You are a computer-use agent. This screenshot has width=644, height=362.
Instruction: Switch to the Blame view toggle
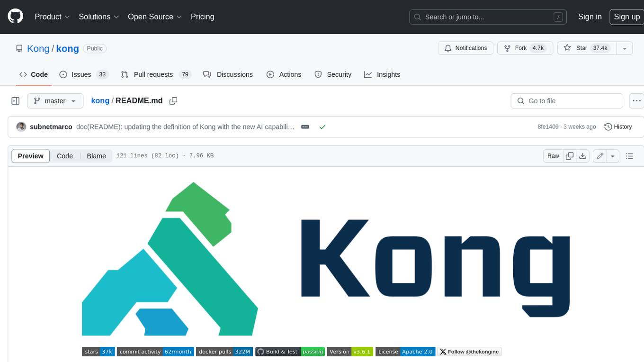click(x=96, y=156)
